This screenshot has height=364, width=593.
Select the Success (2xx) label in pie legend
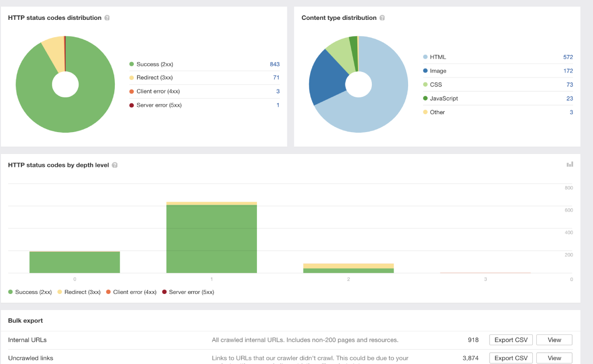155,64
